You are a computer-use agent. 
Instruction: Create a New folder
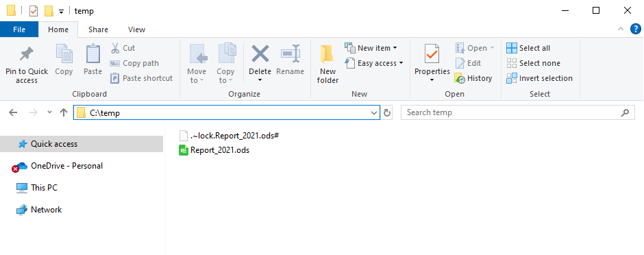point(327,64)
